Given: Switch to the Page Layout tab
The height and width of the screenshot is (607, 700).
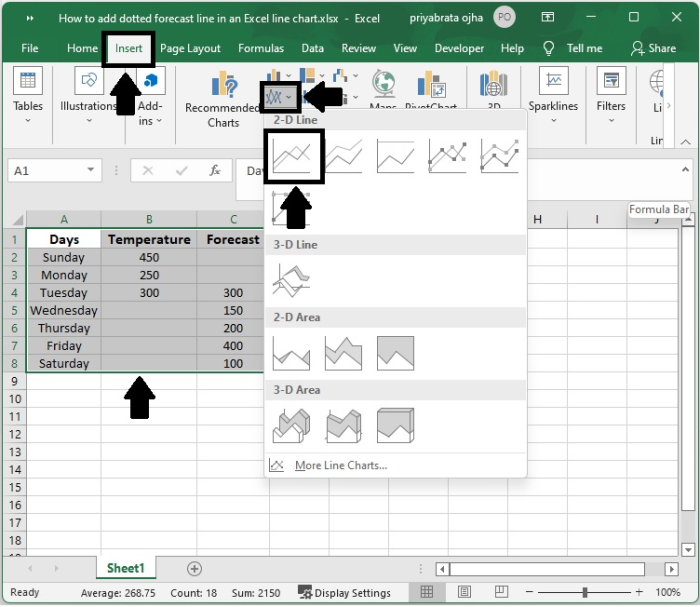Looking at the screenshot, I should pyautogui.click(x=190, y=48).
